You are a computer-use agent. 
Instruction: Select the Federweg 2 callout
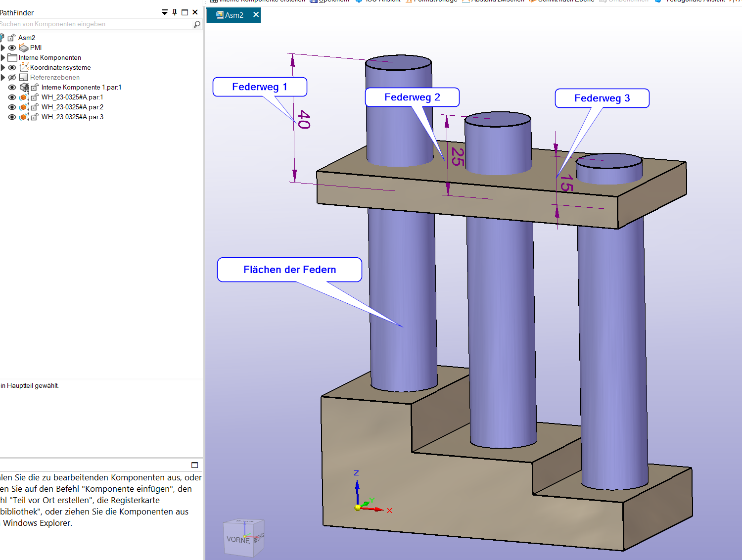click(412, 97)
